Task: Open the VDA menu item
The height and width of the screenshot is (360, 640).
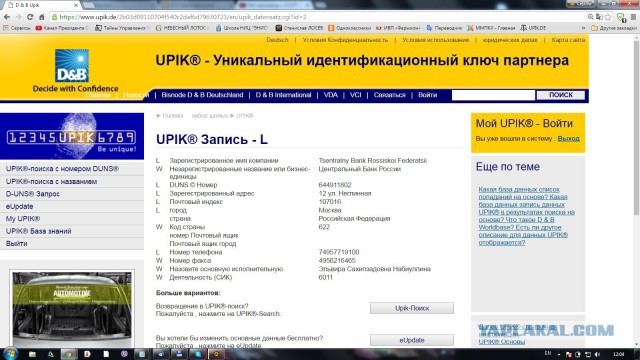Action: click(x=331, y=95)
